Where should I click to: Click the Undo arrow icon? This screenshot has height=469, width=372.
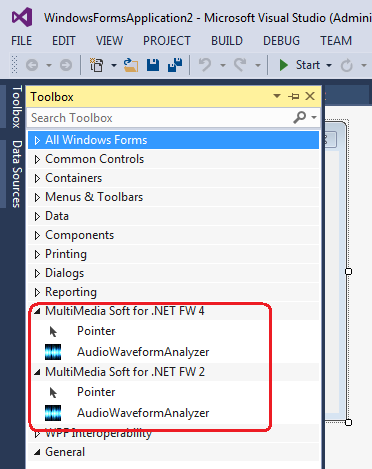[x=205, y=65]
